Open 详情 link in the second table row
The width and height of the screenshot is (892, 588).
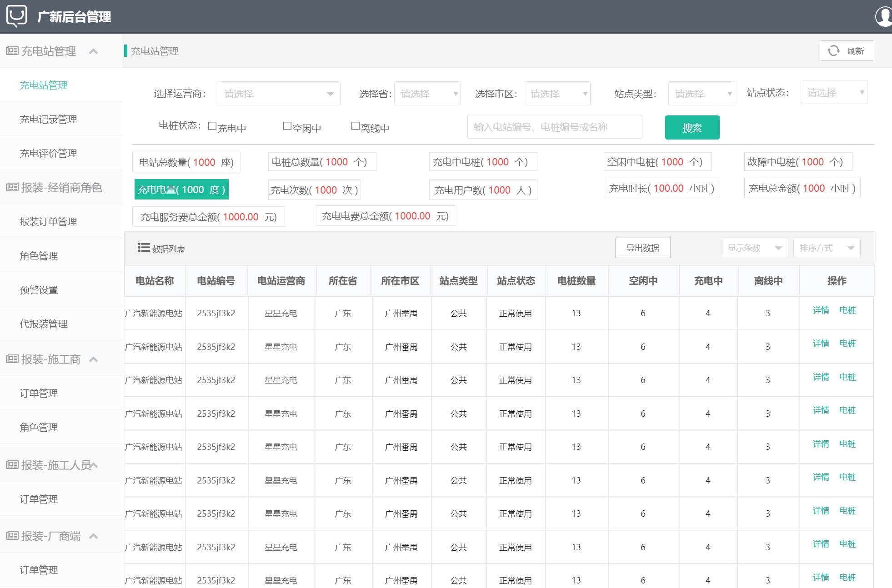click(x=821, y=344)
